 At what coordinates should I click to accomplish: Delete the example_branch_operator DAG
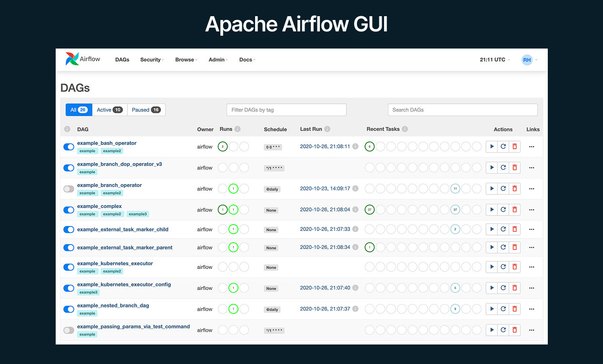coord(514,189)
